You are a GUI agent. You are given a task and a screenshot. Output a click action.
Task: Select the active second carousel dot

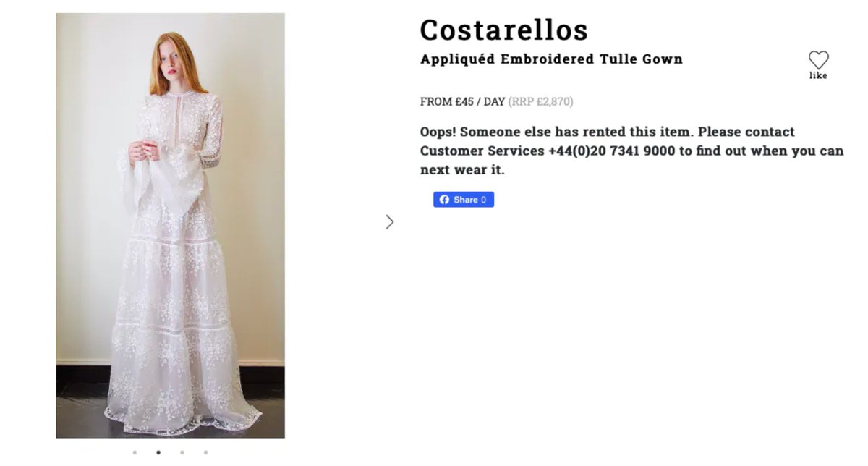click(x=158, y=452)
